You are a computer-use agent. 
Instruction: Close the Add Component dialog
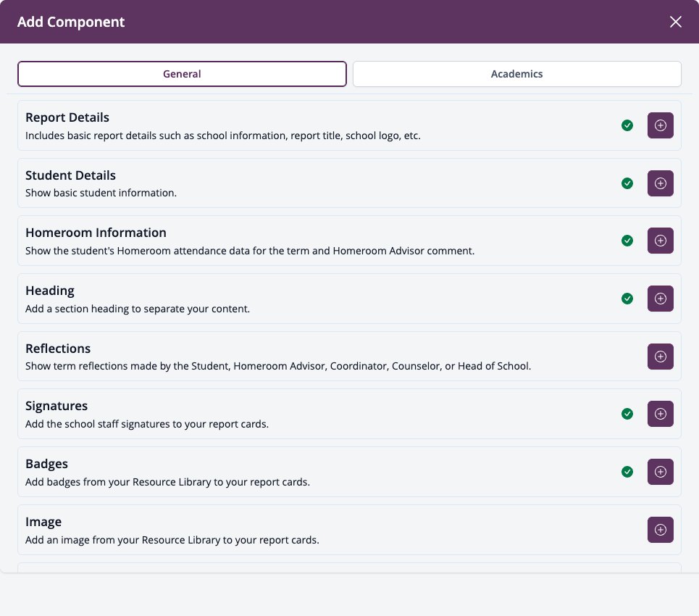(x=675, y=22)
